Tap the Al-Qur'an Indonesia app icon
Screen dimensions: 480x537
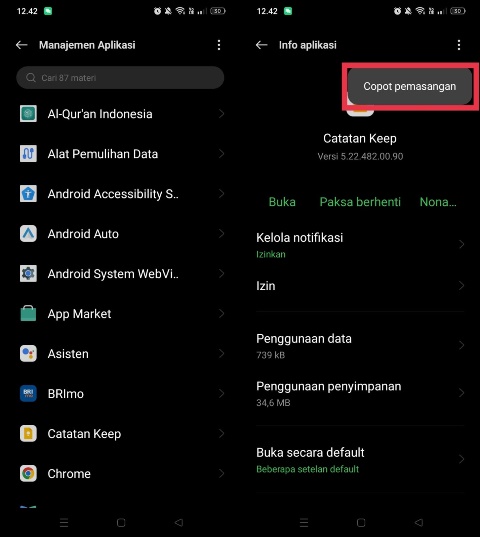pyautogui.click(x=28, y=114)
